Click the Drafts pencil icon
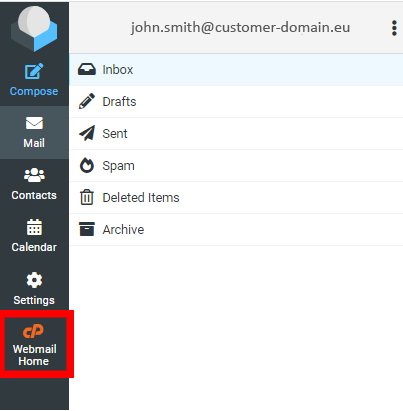This screenshot has height=411, width=403. tap(87, 101)
